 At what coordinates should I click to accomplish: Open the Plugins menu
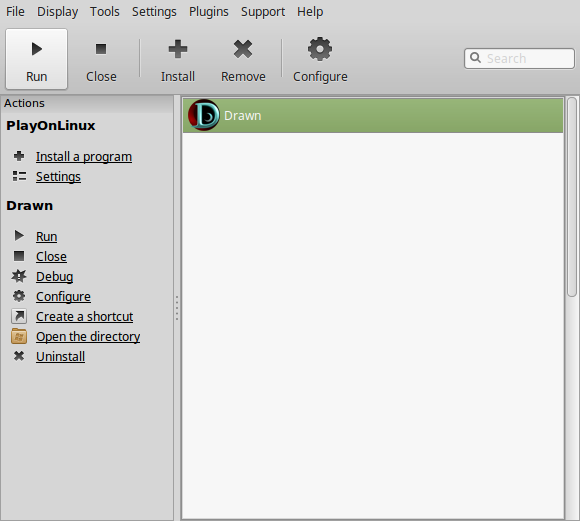(x=209, y=11)
